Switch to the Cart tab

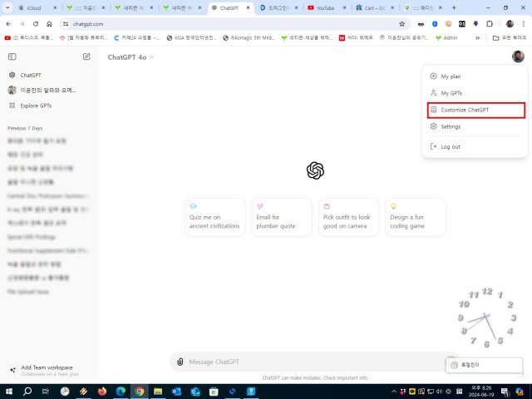pyautogui.click(x=375, y=7)
